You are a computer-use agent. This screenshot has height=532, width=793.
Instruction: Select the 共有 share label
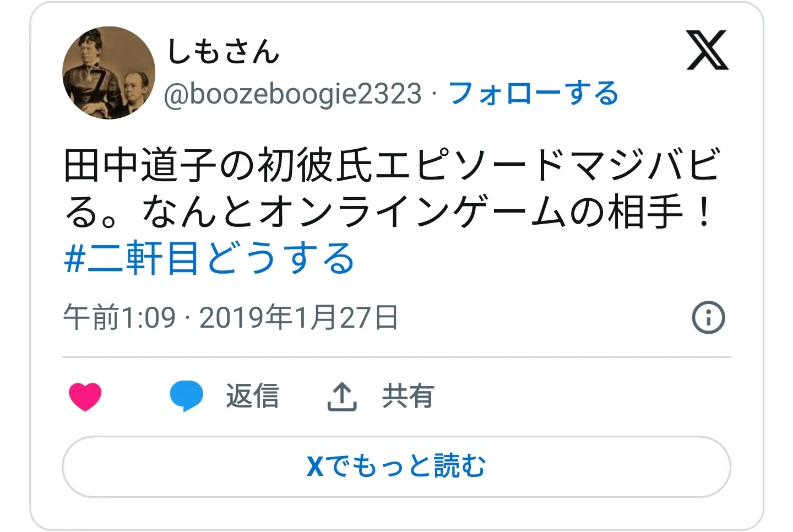[408, 396]
